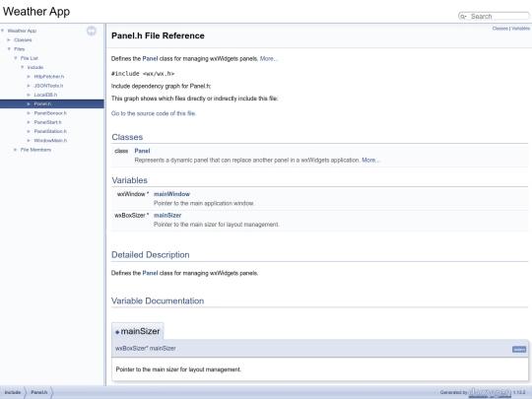Collapse the include folder node

23,67
